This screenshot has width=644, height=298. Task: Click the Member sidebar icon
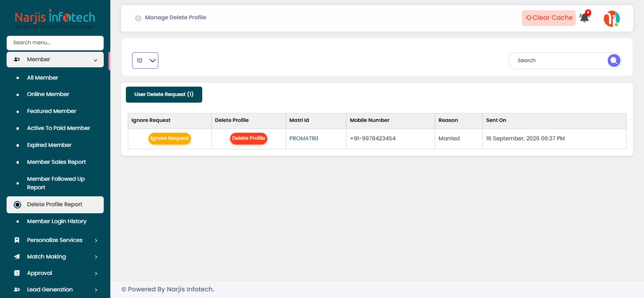click(x=17, y=59)
